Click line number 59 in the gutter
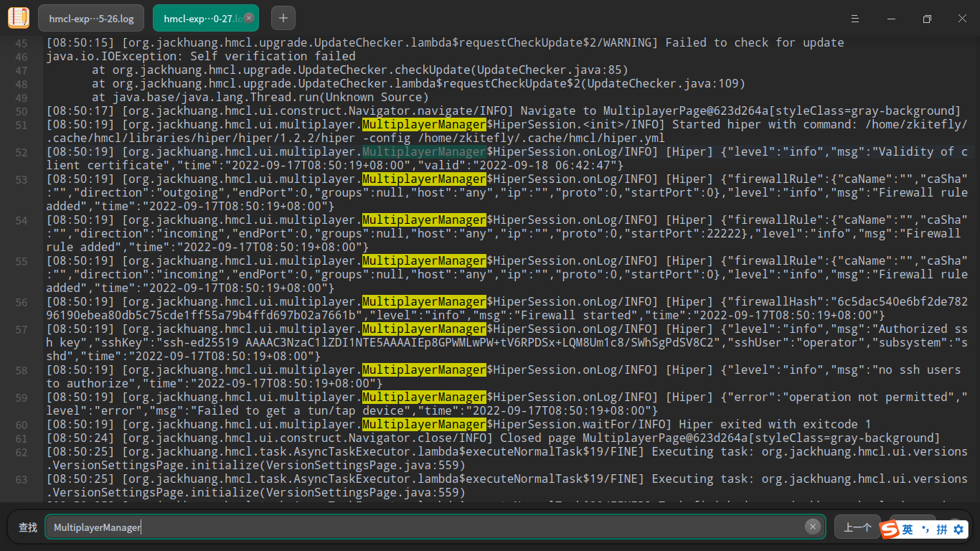Screen dimensions: 980x551 pyautogui.click(x=21, y=397)
